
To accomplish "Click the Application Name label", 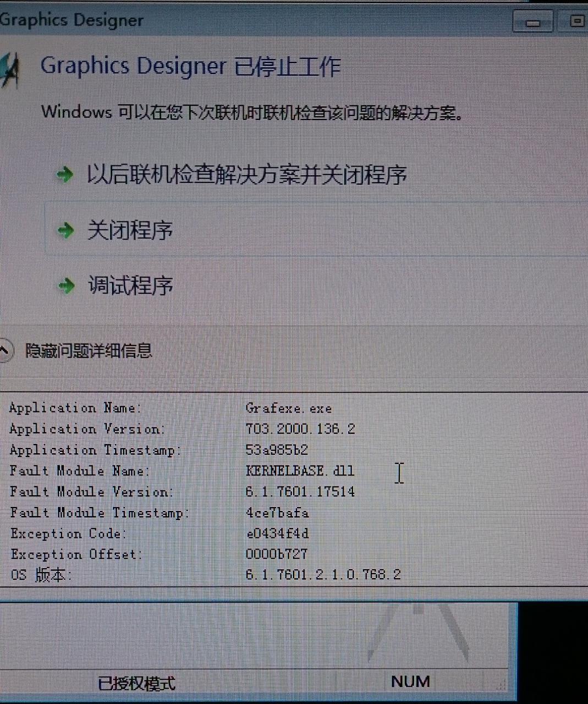I will click(x=75, y=408).
